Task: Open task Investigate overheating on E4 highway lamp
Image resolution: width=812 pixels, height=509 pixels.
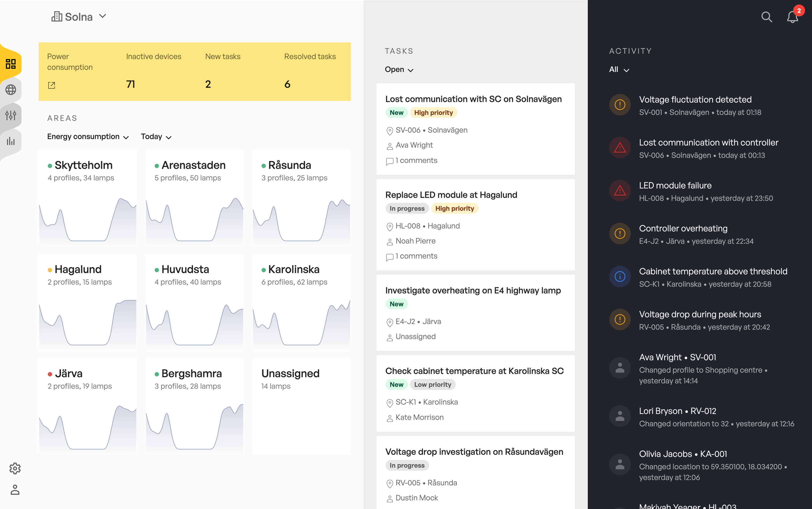Action: [x=475, y=313]
